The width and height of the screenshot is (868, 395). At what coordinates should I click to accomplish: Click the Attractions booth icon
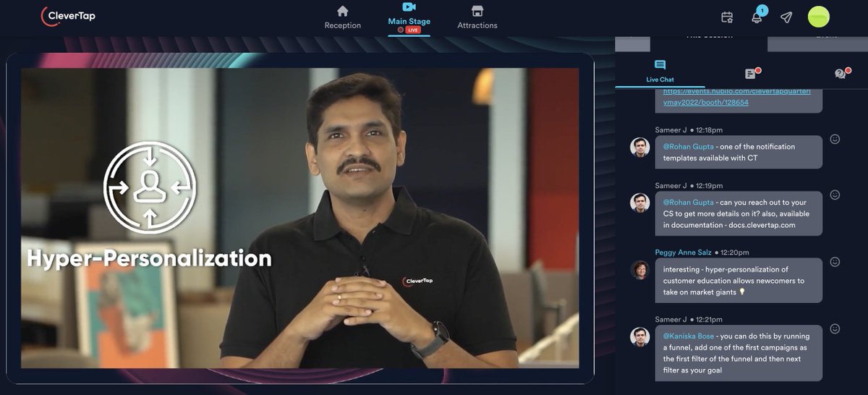(x=477, y=11)
